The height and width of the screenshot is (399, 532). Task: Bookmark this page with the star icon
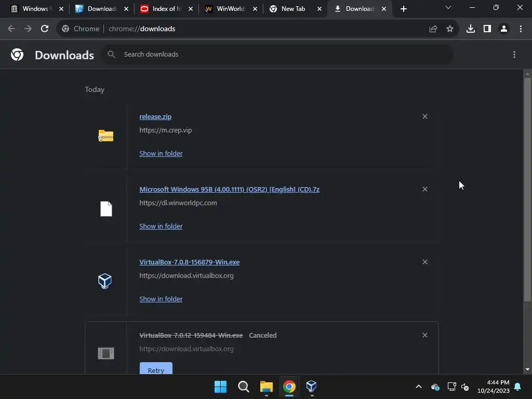(x=450, y=29)
